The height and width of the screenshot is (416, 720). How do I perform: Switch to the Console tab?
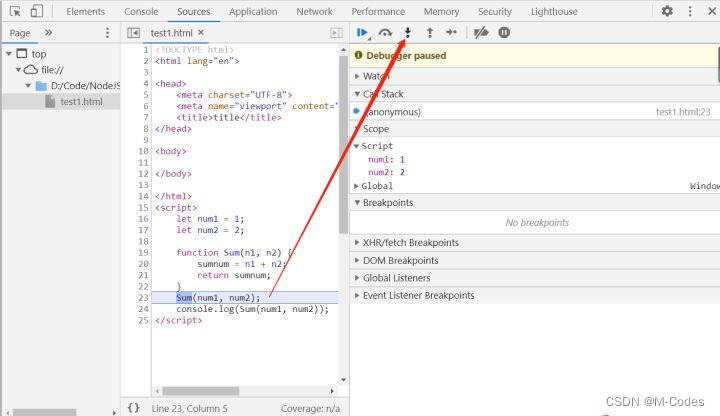[141, 11]
